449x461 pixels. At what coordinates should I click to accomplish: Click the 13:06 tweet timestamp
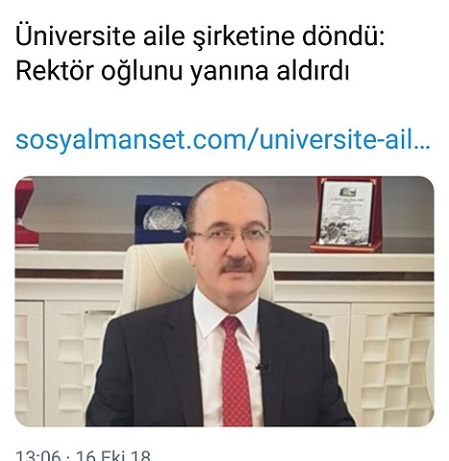click(x=38, y=455)
